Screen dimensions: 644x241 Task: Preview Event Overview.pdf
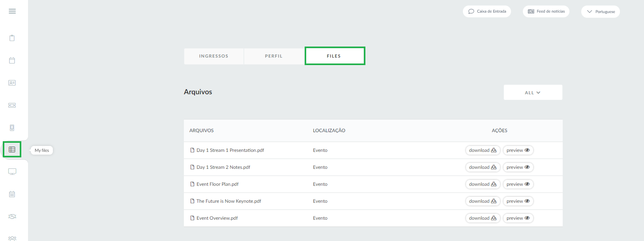click(518, 218)
